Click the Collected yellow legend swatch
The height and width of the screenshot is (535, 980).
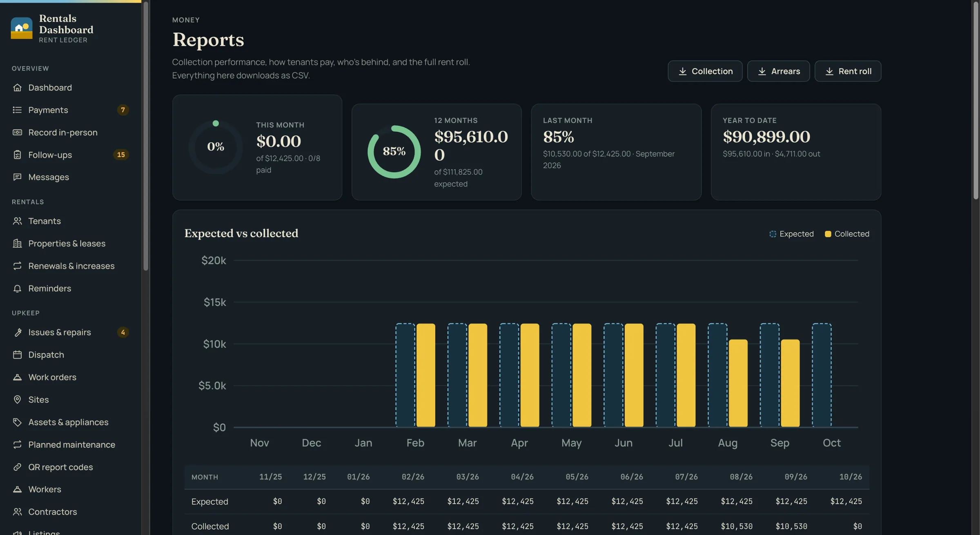click(x=828, y=234)
